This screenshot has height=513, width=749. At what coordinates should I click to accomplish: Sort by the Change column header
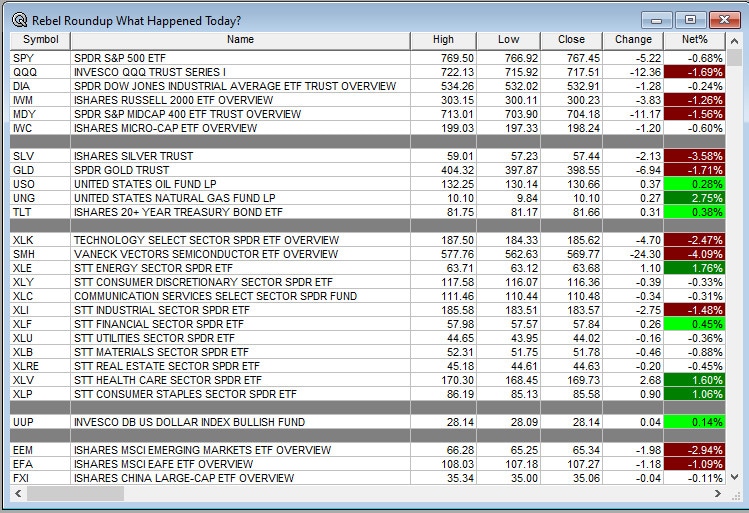pos(633,40)
